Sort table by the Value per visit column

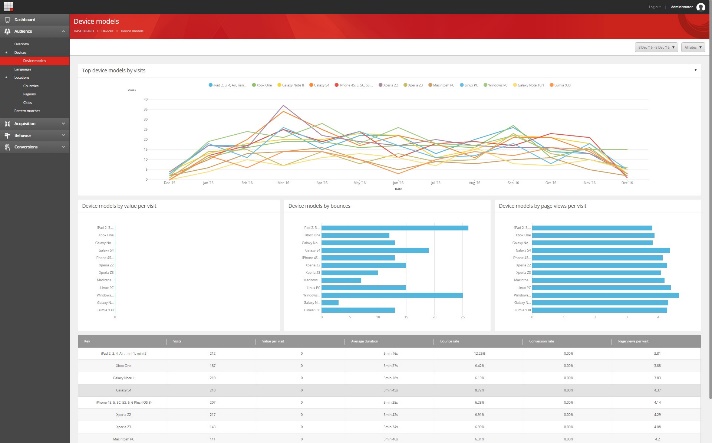300,341
